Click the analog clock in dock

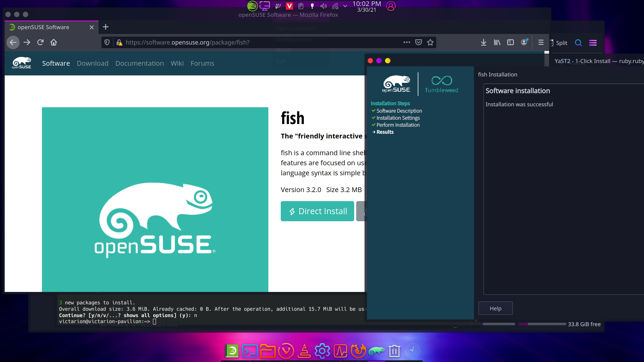point(412,351)
